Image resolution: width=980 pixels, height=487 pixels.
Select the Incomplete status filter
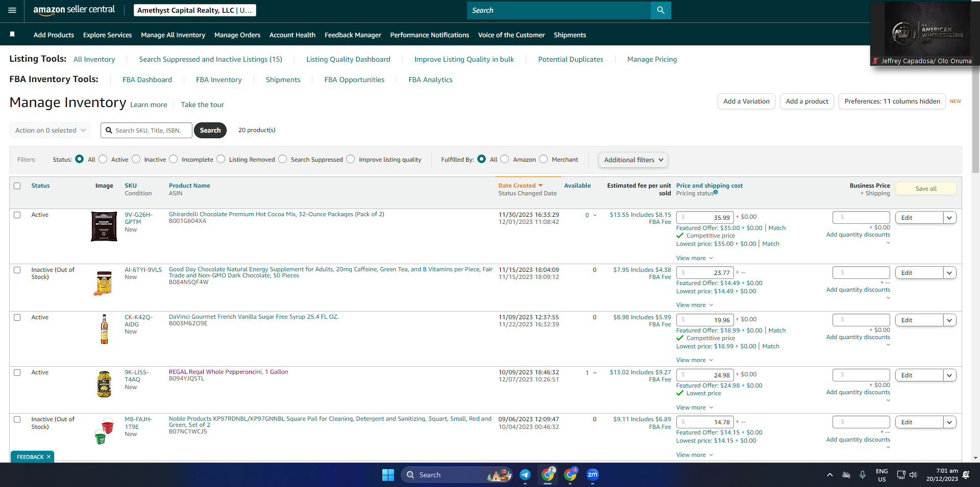pos(174,159)
